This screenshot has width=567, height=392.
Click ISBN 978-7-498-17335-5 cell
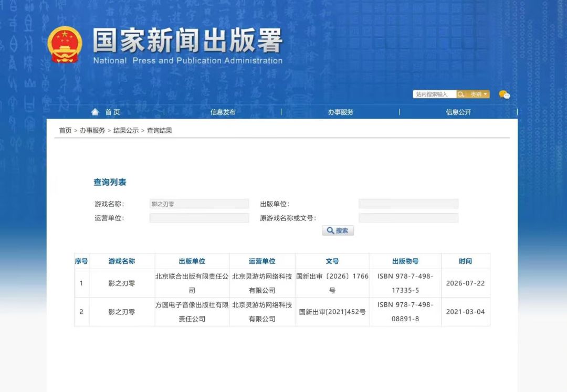click(x=405, y=283)
